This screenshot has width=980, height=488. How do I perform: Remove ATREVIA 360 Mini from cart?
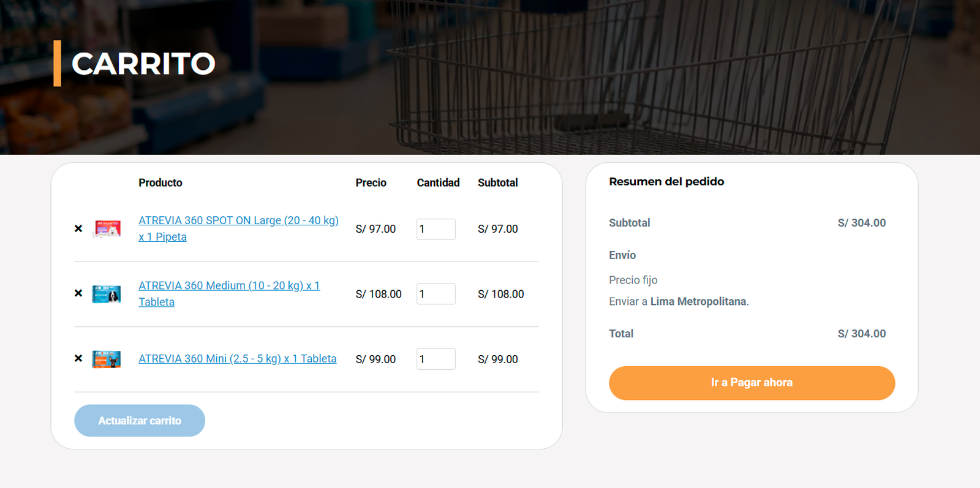point(78,358)
